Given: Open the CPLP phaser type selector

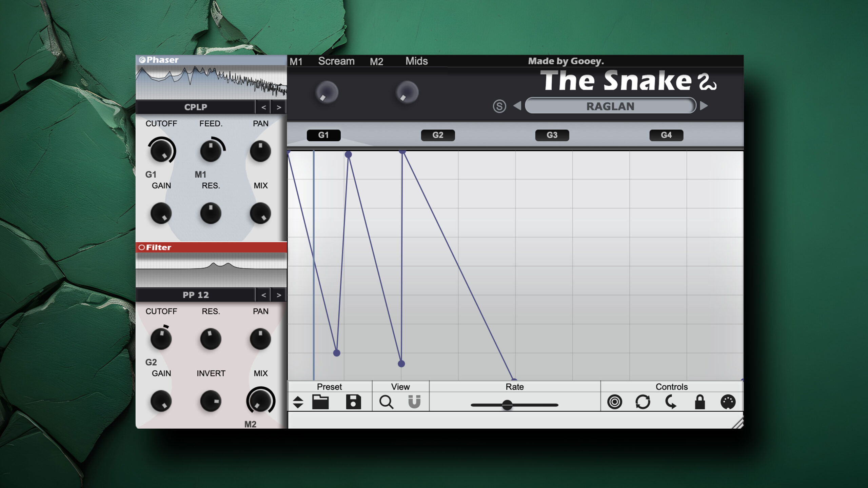Looking at the screenshot, I should click(195, 107).
